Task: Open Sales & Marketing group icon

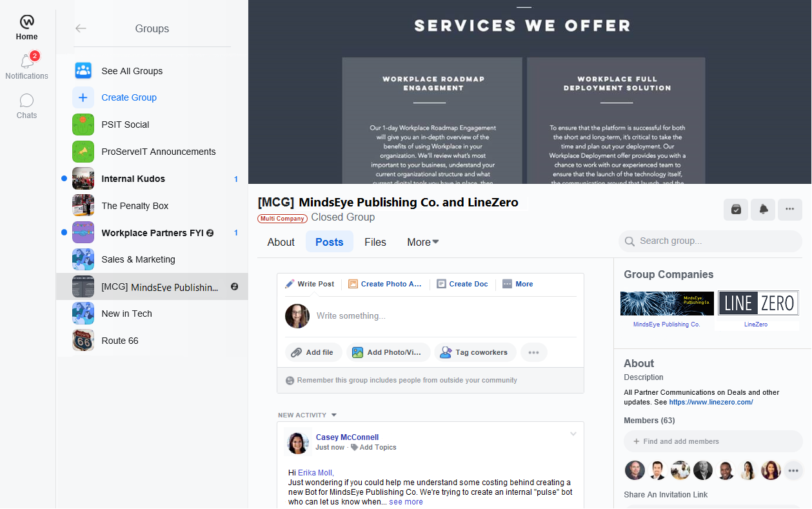Action: tap(83, 259)
